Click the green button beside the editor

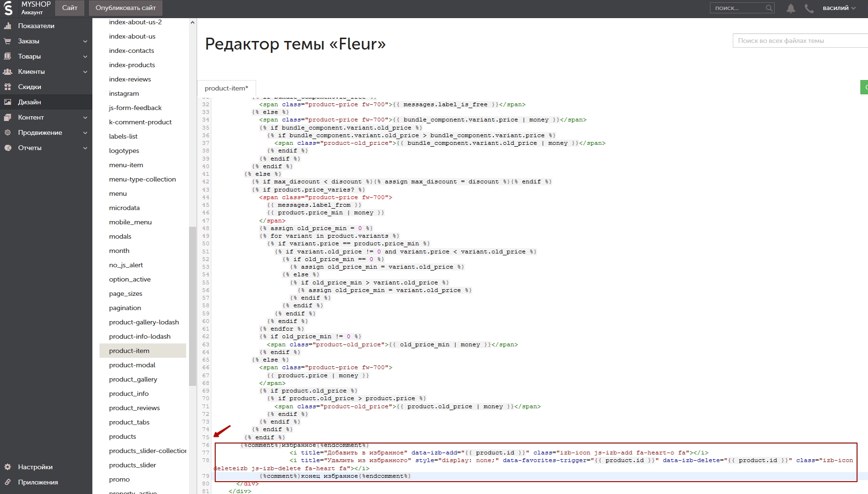[x=864, y=87]
